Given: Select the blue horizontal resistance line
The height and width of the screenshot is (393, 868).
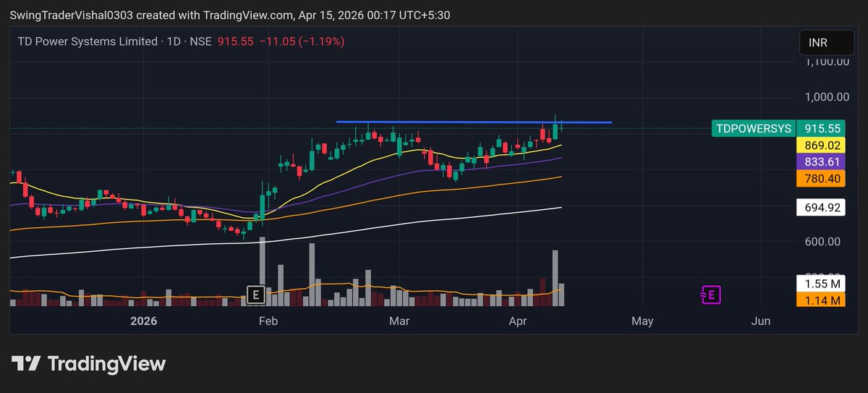Looking at the screenshot, I should click(x=474, y=122).
